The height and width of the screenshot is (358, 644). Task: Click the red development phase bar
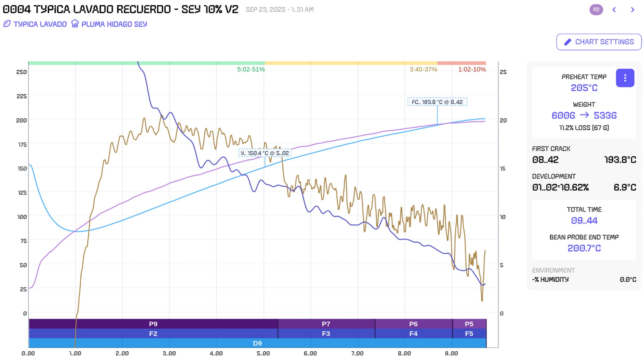(461, 63)
